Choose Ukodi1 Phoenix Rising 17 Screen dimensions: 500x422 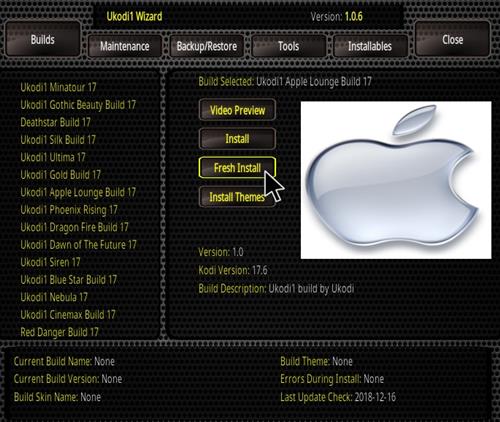click(69, 210)
